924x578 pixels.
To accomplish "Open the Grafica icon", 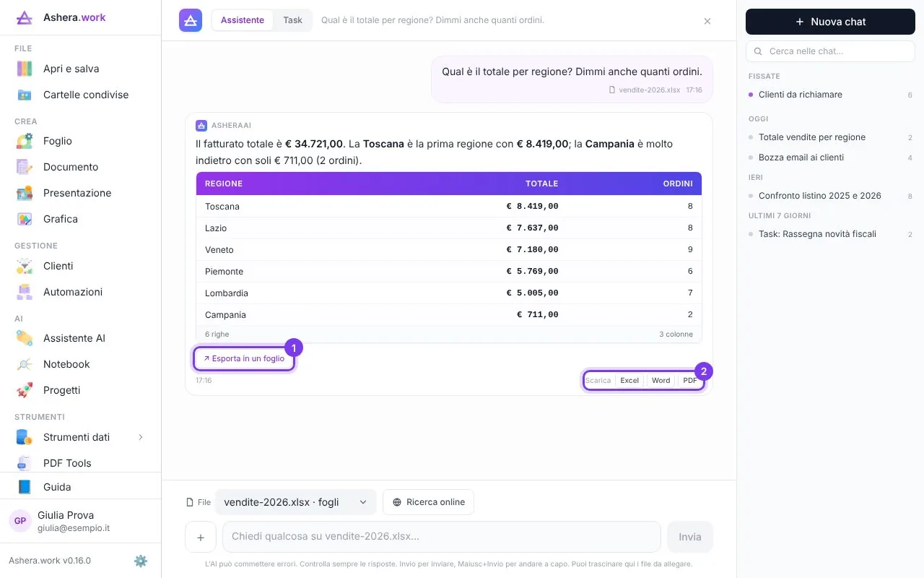I will point(25,219).
